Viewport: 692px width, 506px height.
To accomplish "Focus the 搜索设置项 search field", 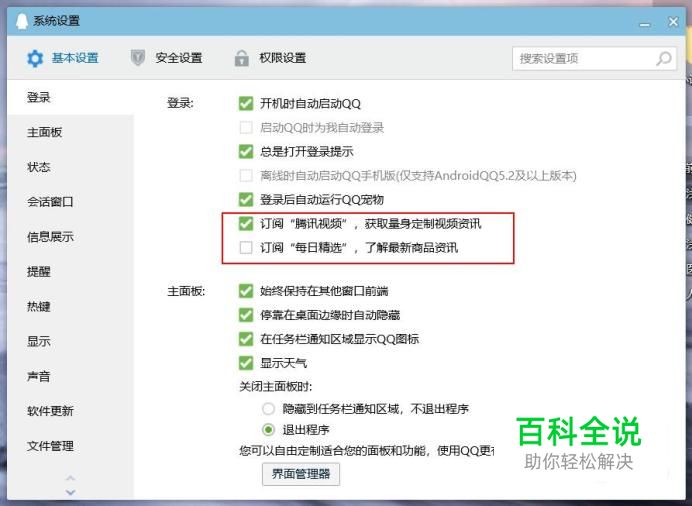I will (x=594, y=58).
